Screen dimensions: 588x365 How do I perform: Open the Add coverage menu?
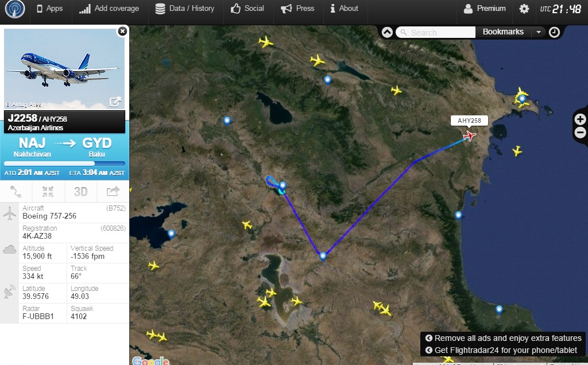pos(109,9)
